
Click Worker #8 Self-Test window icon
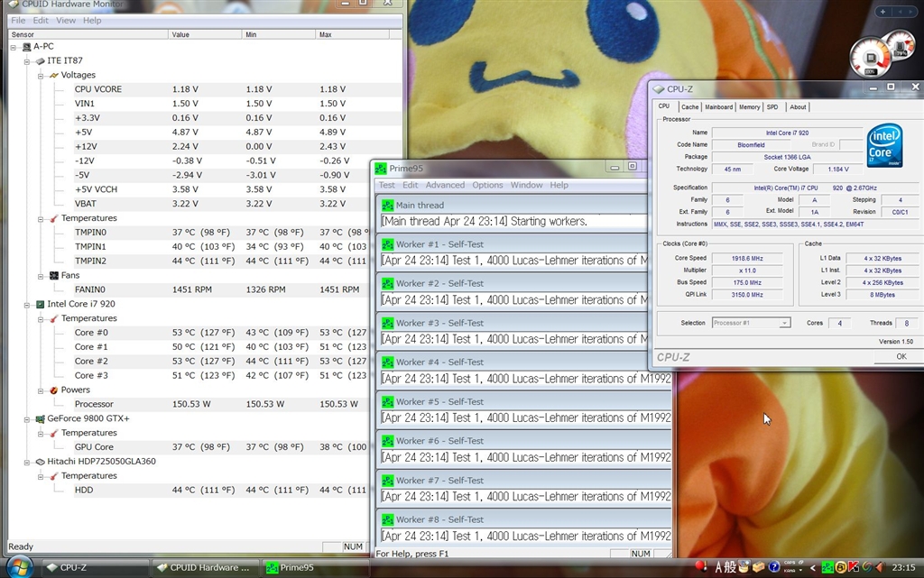[x=387, y=519]
